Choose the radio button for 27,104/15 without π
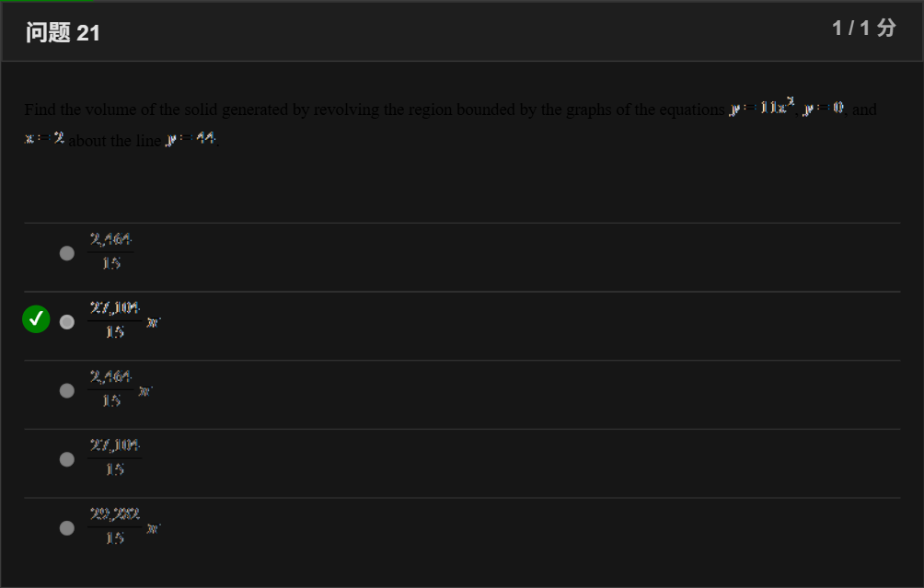Screen dimensions: 924x588 (67, 459)
